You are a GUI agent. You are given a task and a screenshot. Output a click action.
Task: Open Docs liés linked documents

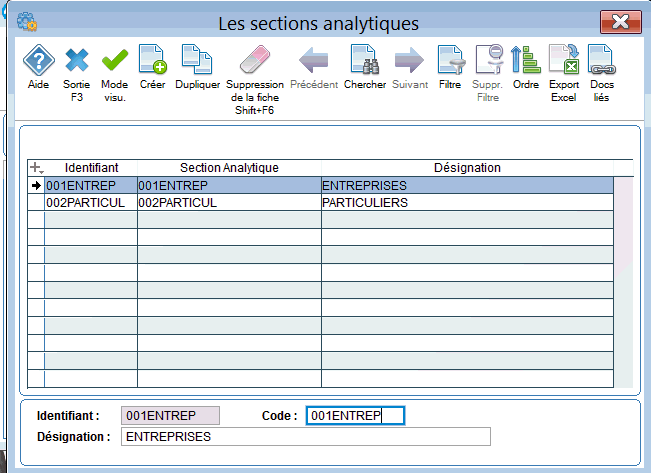click(x=601, y=60)
